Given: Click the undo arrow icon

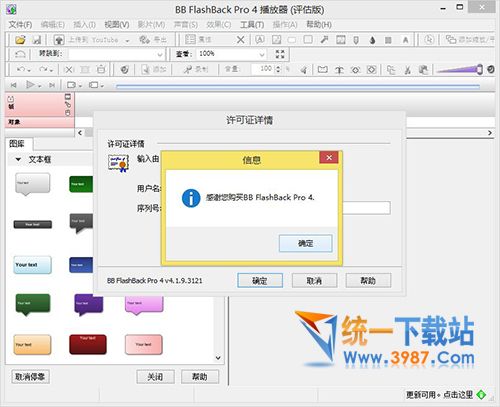Looking at the screenshot, I should click(21, 69).
